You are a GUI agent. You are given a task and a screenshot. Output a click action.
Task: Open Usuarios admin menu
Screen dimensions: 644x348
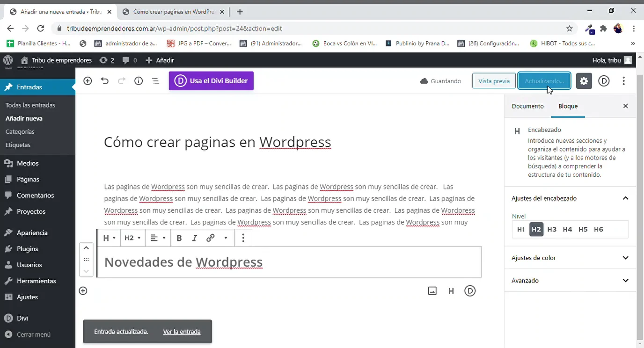37,265
